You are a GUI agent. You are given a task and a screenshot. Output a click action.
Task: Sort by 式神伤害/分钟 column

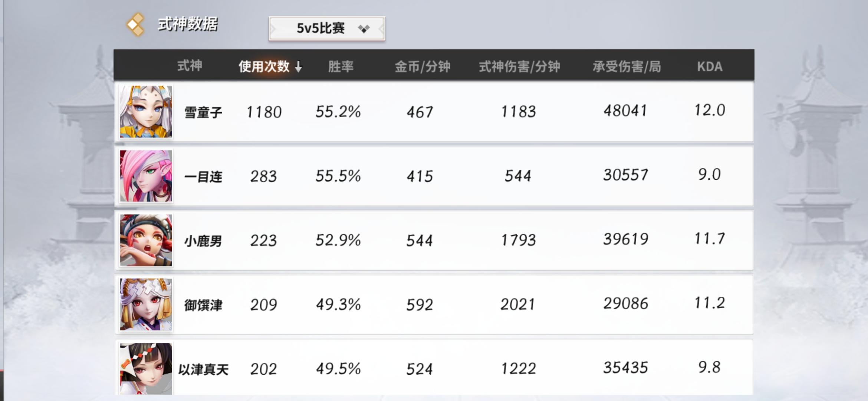[519, 66]
